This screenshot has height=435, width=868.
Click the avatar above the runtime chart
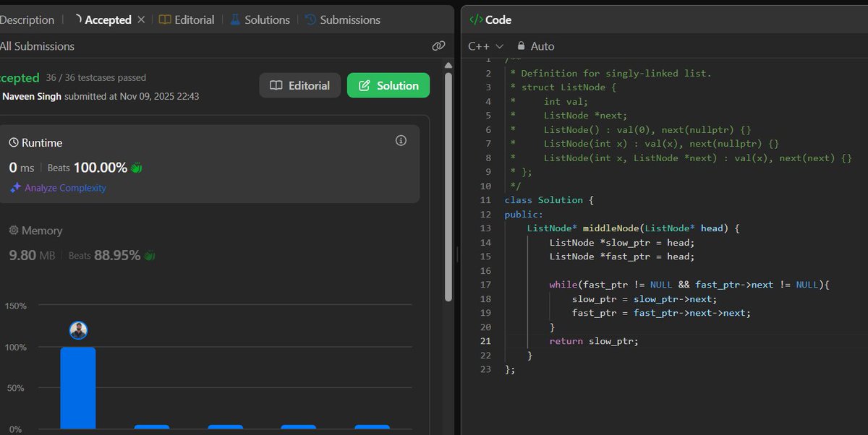click(78, 330)
